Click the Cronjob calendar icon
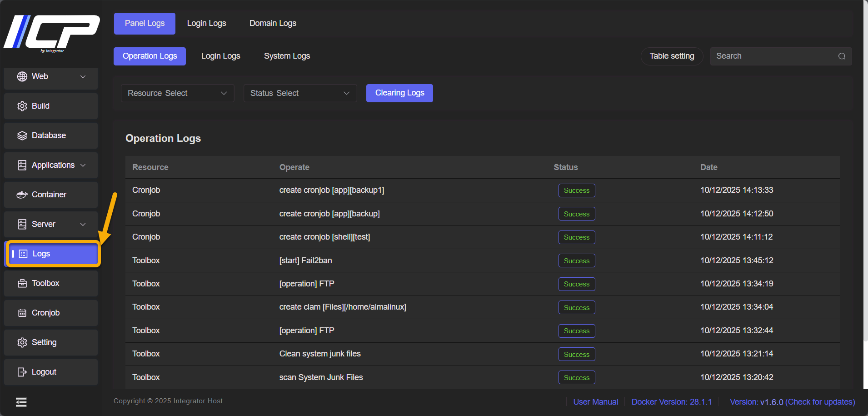The width and height of the screenshot is (868, 416). coord(22,313)
